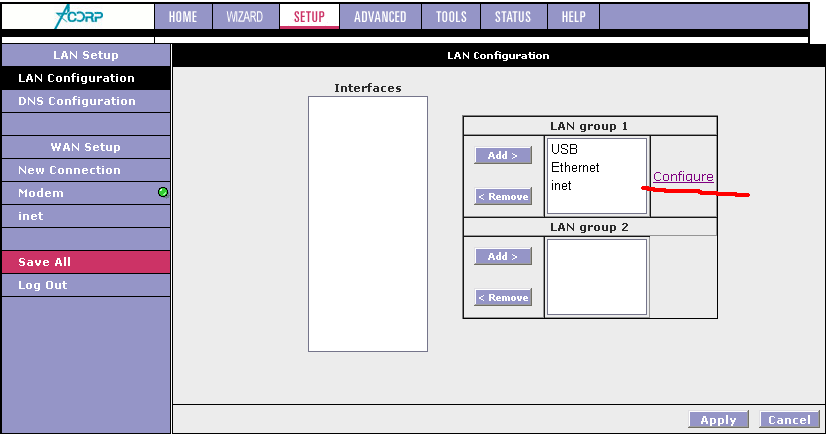Click the LAN group 2 heading
This screenshot has width=826, height=435.
pos(589,228)
